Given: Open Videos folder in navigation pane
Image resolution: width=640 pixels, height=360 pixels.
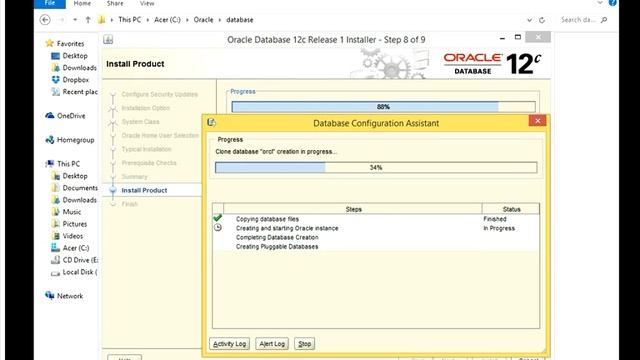Looking at the screenshot, I should point(73,236).
